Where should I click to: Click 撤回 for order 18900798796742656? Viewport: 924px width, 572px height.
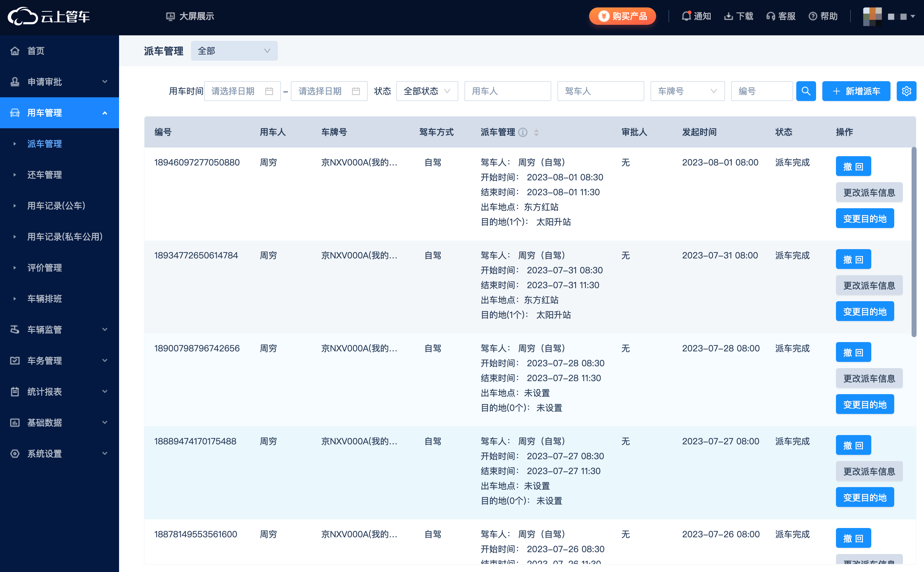(x=853, y=352)
